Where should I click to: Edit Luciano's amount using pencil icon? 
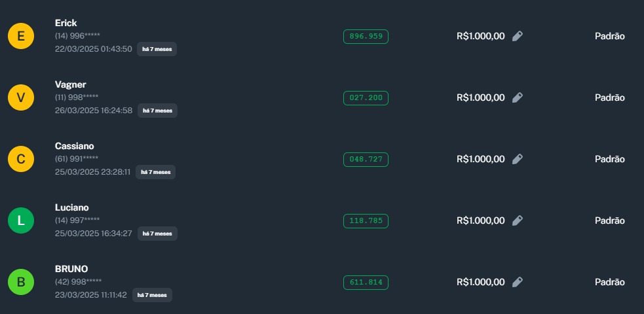[x=518, y=220]
